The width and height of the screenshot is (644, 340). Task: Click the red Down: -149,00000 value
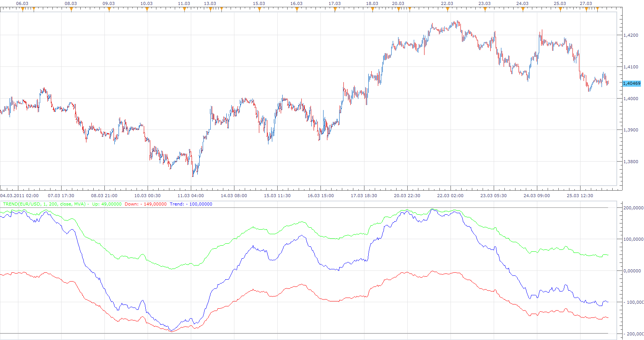tap(146, 204)
